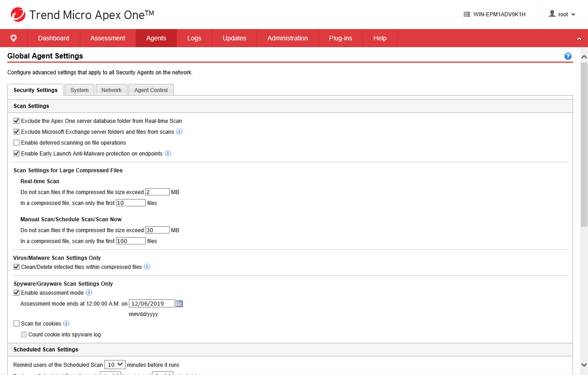The height and width of the screenshot is (375, 588).
Task: Open the home shield icon in navigation bar
Action: (14, 38)
